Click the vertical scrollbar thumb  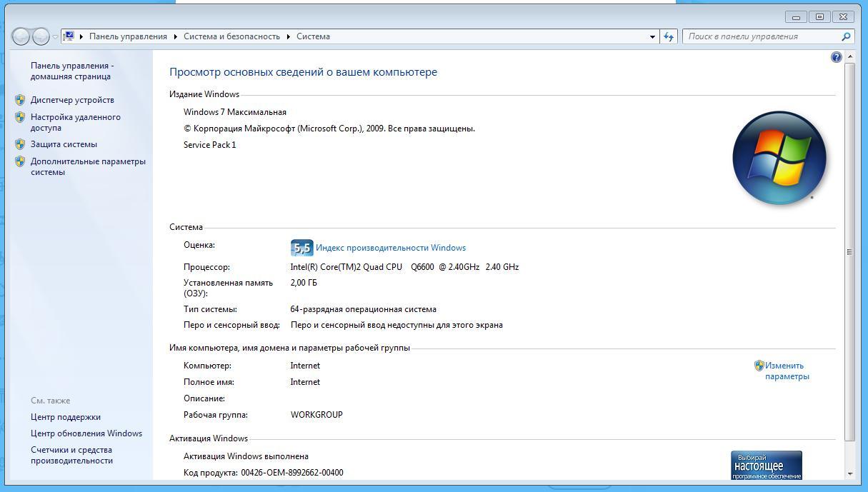pyautogui.click(x=849, y=251)
